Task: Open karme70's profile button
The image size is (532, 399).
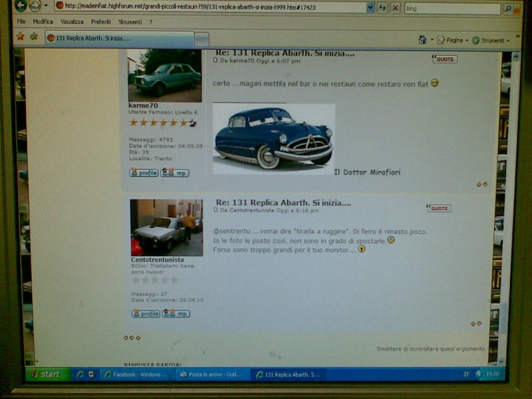Action: tap(144, 173)
